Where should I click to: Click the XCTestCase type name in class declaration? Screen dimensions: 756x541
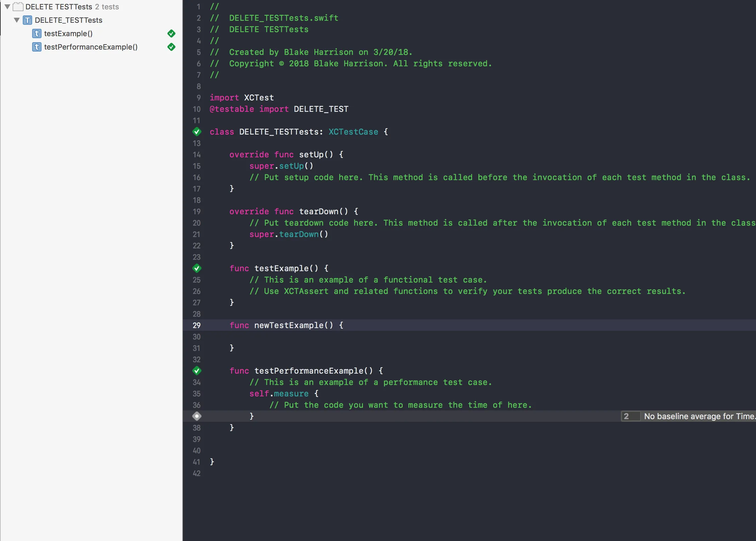click(353, 132)
